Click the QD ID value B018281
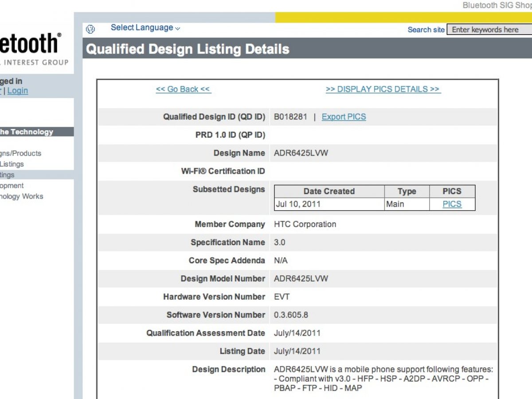The width and height of the screenshot is (532, 399). [290, 117]
